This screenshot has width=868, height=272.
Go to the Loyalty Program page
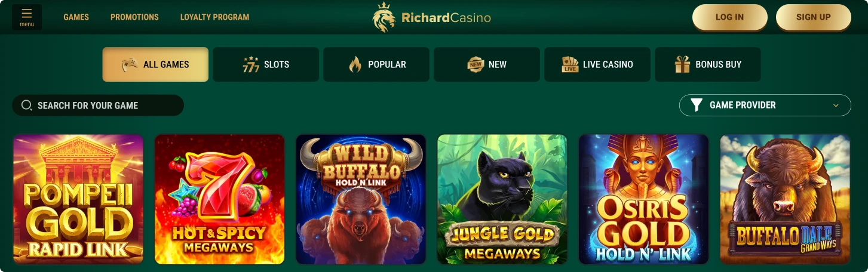(215, 17)
